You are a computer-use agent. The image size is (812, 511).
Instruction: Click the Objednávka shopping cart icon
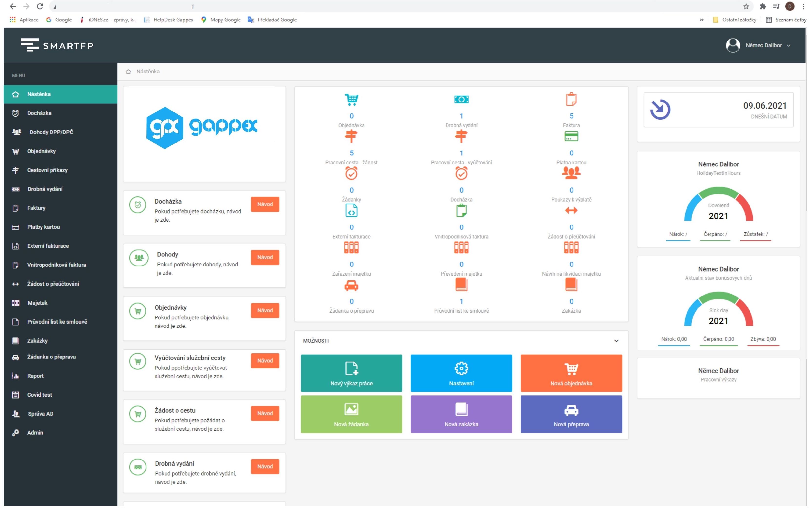point(351,99)
